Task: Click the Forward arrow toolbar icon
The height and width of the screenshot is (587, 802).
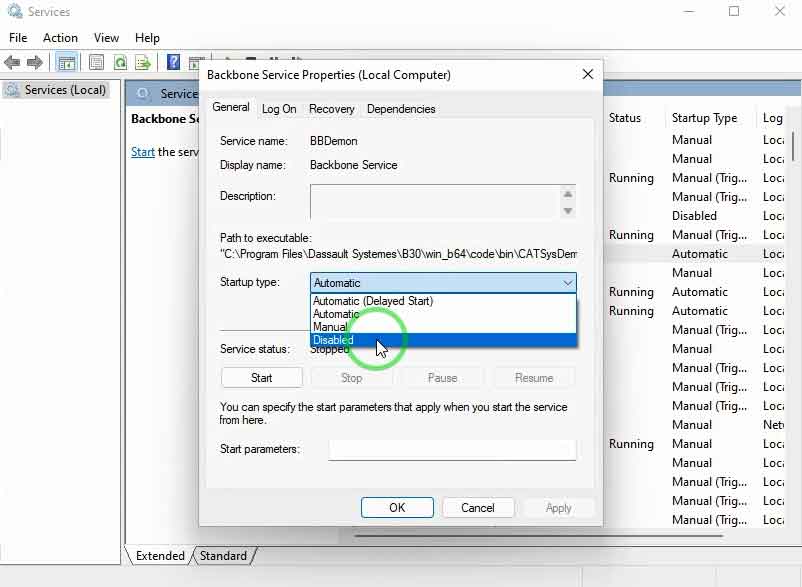Action: click(35, 63)
